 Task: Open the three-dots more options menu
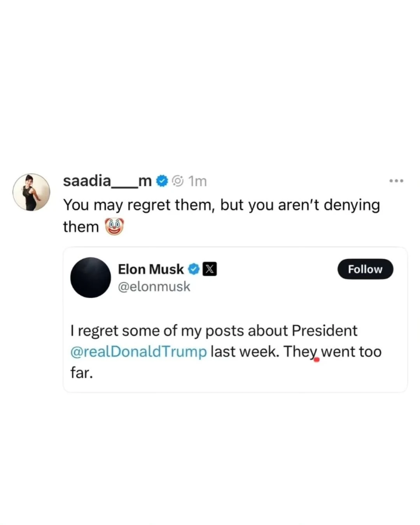pyautogui.click(x=396, y=181)
